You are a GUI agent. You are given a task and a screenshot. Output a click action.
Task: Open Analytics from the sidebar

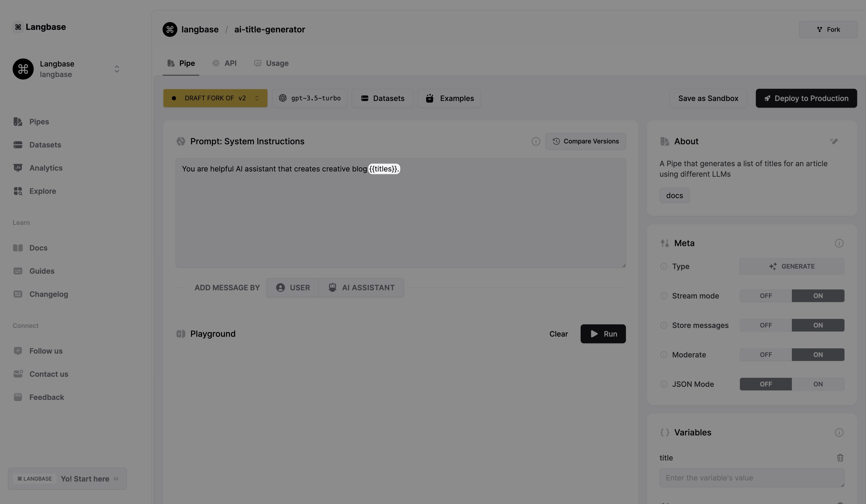pos(46,168)
